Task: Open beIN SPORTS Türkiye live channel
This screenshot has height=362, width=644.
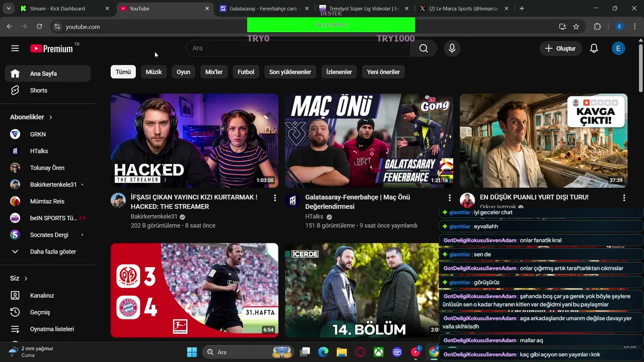Action: click(x=48, y=218)
